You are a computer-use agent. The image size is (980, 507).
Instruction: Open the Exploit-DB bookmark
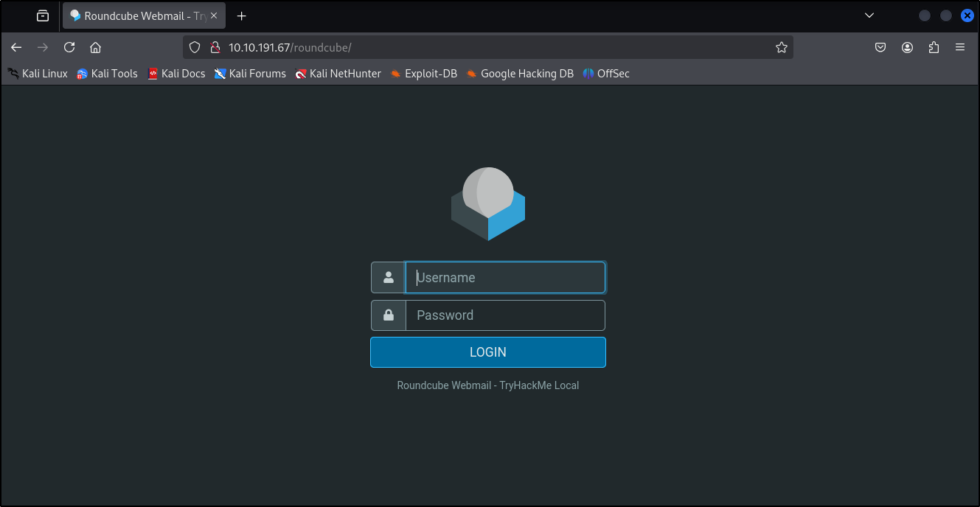tap(424, 74)
